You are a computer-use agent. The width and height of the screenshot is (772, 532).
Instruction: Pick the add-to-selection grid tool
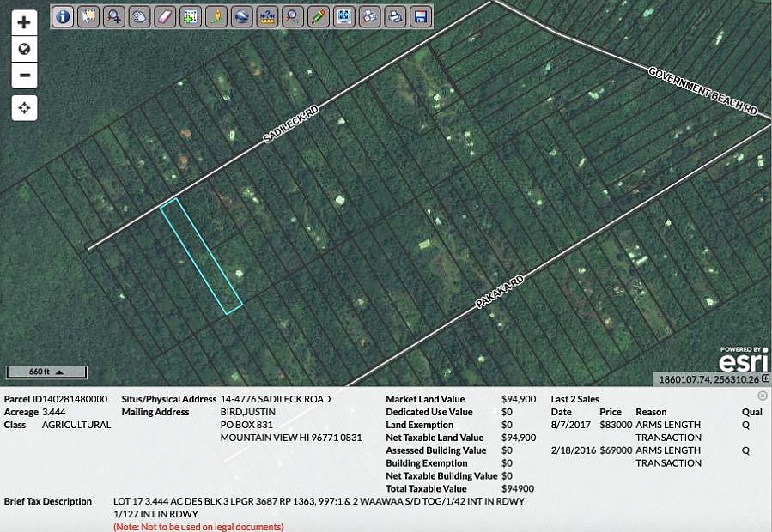(191, 17)
